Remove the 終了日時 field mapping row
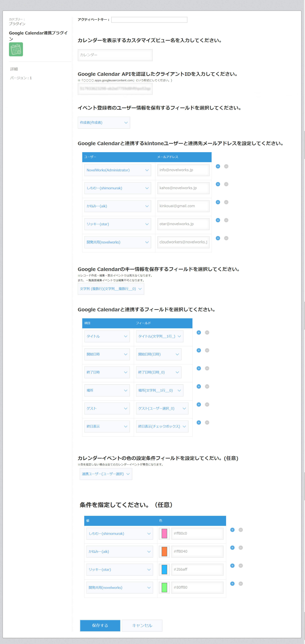 [207, 368]
